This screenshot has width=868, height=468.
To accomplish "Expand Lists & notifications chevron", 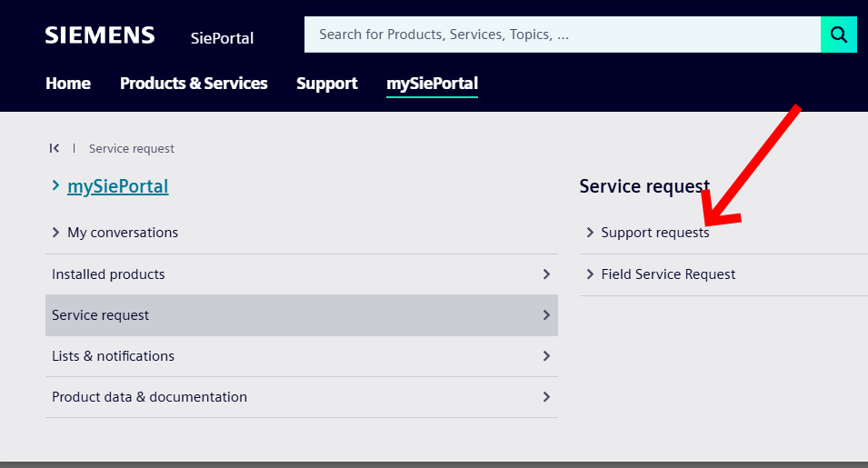I will (x=546, y=356).
